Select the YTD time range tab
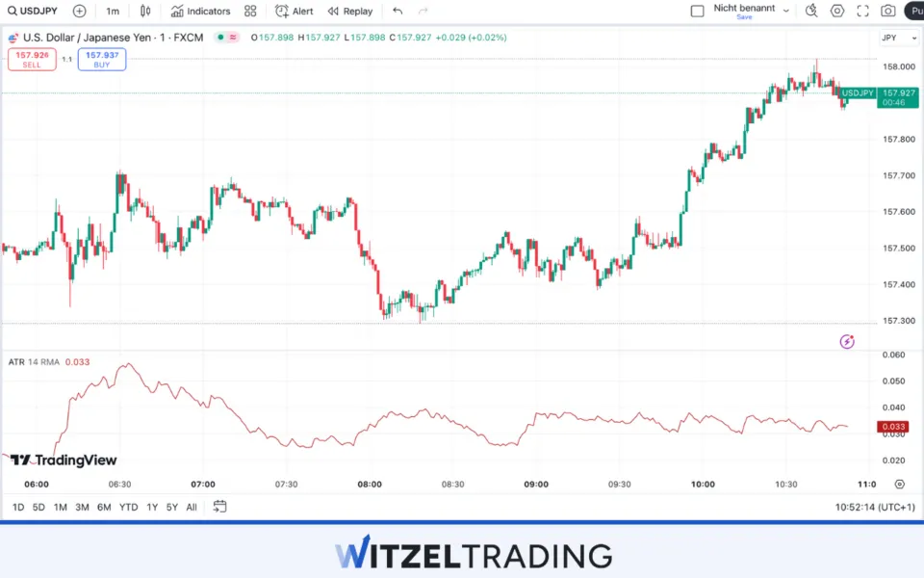This screenshot has height=578, width=924. (128, 507)
